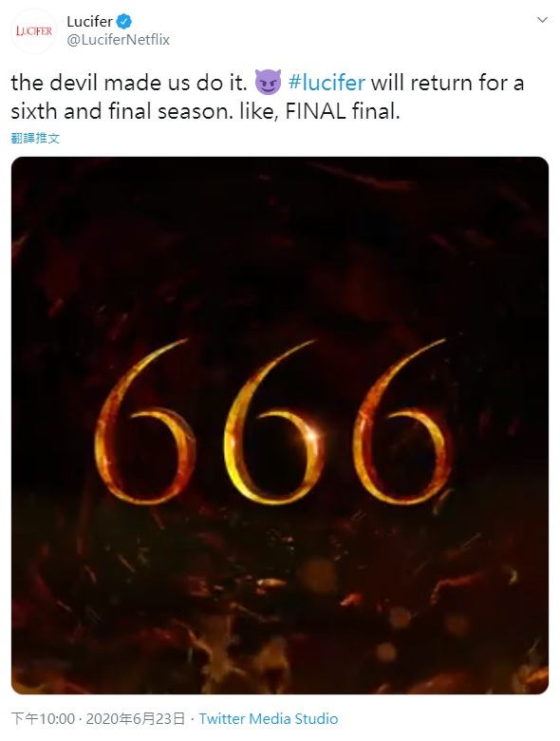The width and height of the screenshot is (560, 741).
Task: Select the last golden 6 in the media
Action: pyautogui.click(x=402, y=422)
